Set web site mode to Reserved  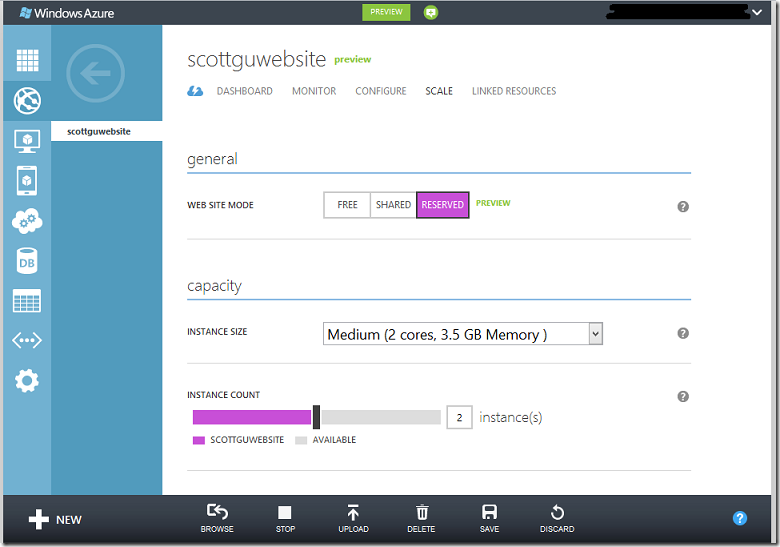pos(443,205)
